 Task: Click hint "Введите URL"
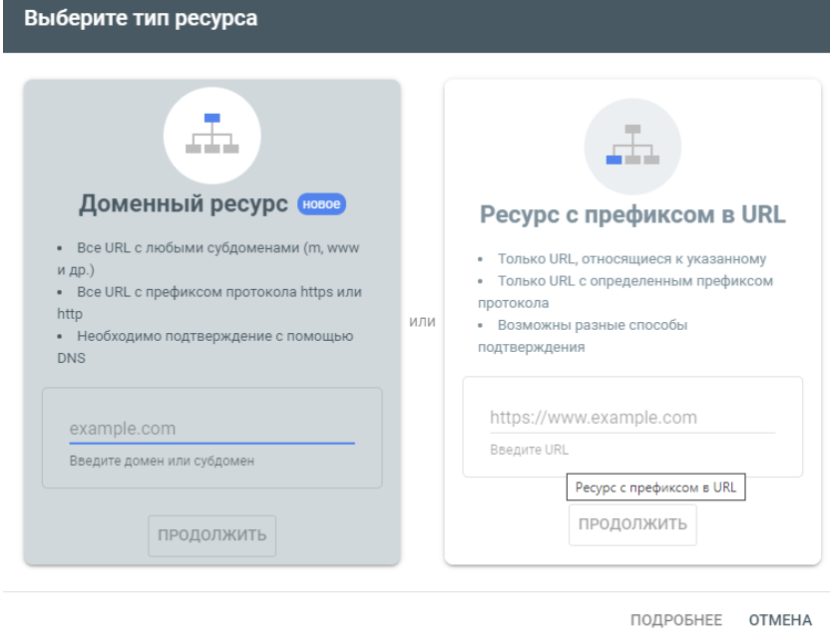pos(529,450)
